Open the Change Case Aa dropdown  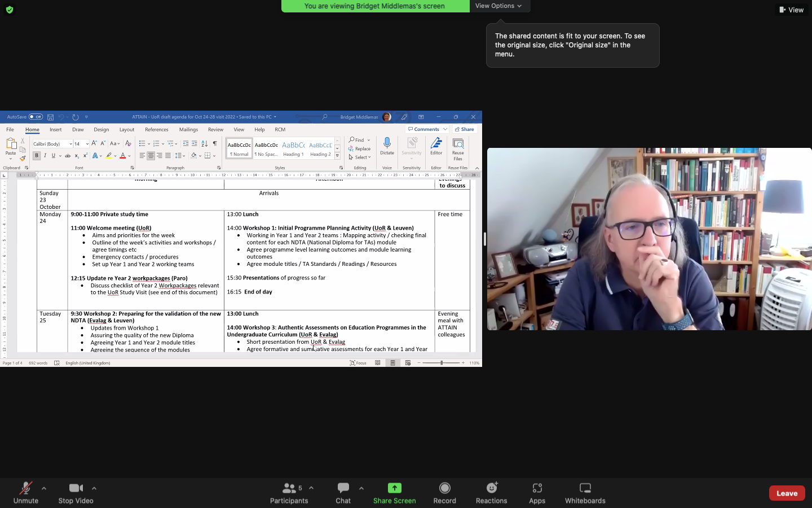coord(114,143)
